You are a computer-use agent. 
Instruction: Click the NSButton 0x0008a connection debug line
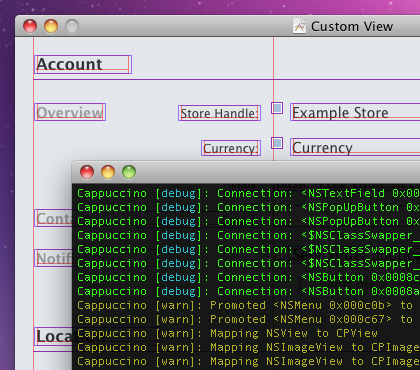click(248, 291)
